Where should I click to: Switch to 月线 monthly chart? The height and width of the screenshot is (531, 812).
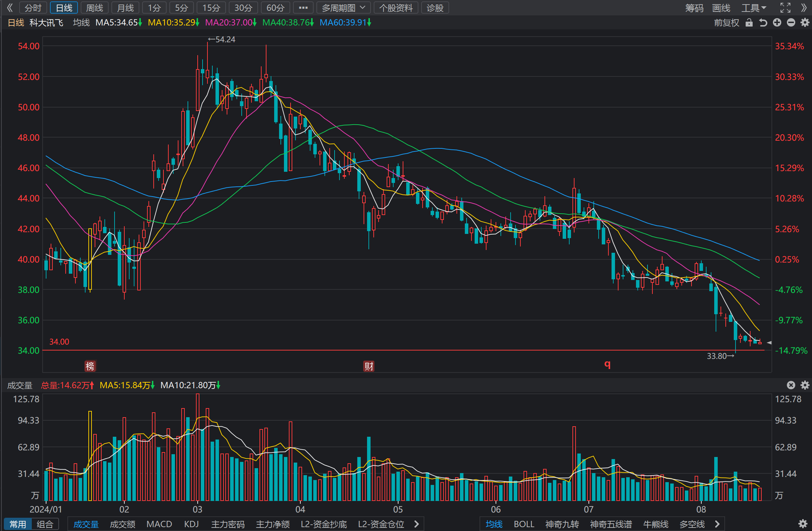click(125, 8)
